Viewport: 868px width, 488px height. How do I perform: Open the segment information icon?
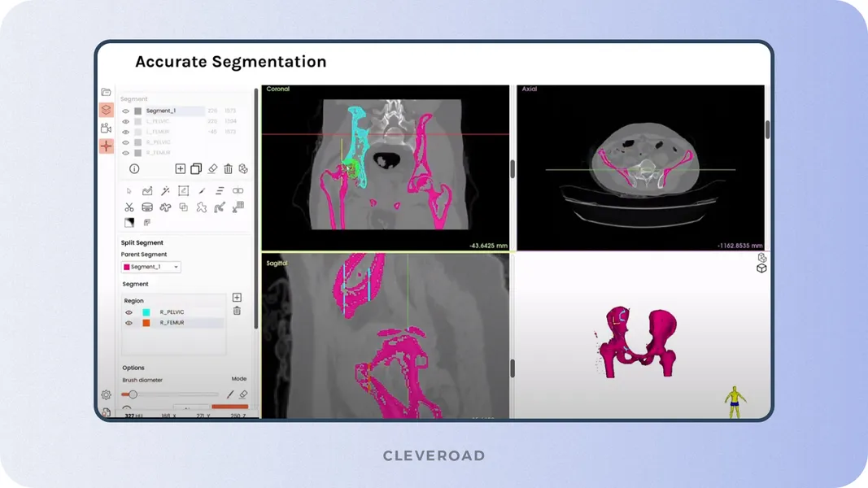134,169
